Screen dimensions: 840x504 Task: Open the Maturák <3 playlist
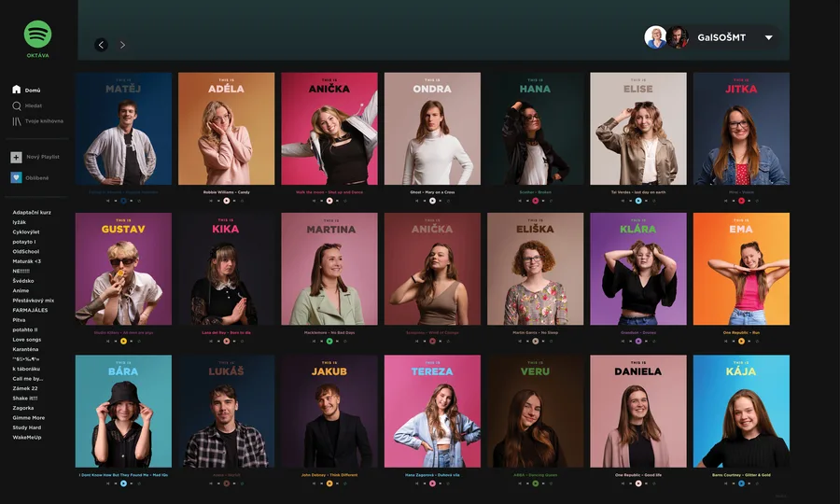tap(27, 261)
